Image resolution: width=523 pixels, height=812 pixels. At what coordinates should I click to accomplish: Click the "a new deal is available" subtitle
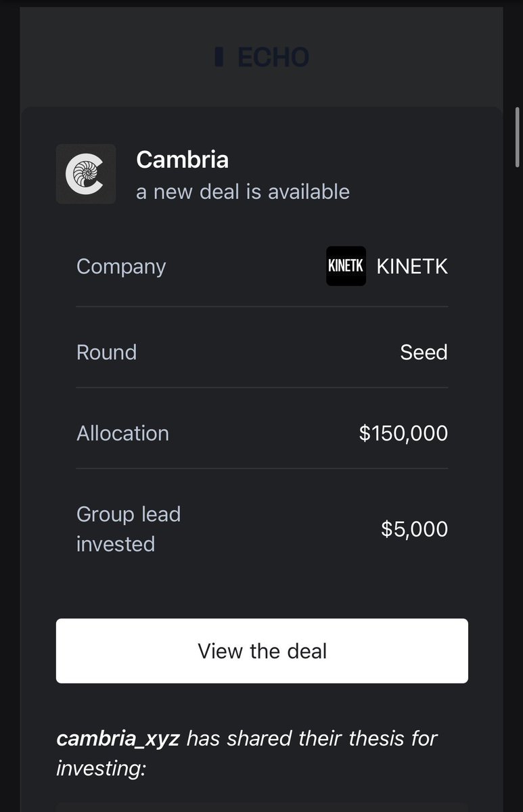click(x=243, y=191)
